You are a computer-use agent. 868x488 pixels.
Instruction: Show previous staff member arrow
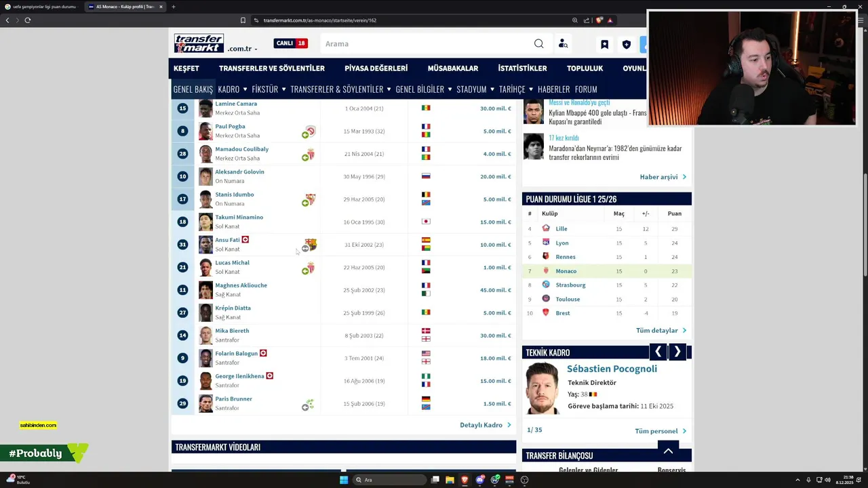coord(658,352)
